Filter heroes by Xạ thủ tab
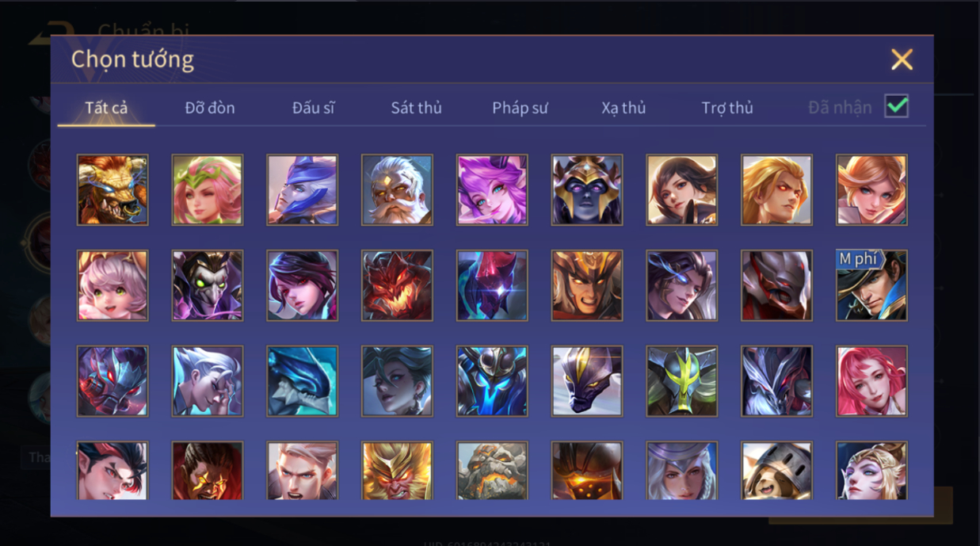 pos(623,108)
